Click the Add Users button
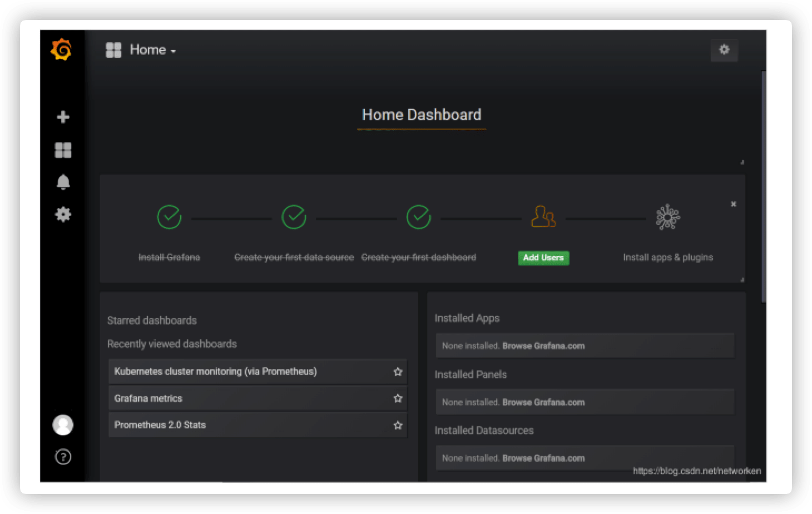The image size is (812, 514). (x=543, y=258)
